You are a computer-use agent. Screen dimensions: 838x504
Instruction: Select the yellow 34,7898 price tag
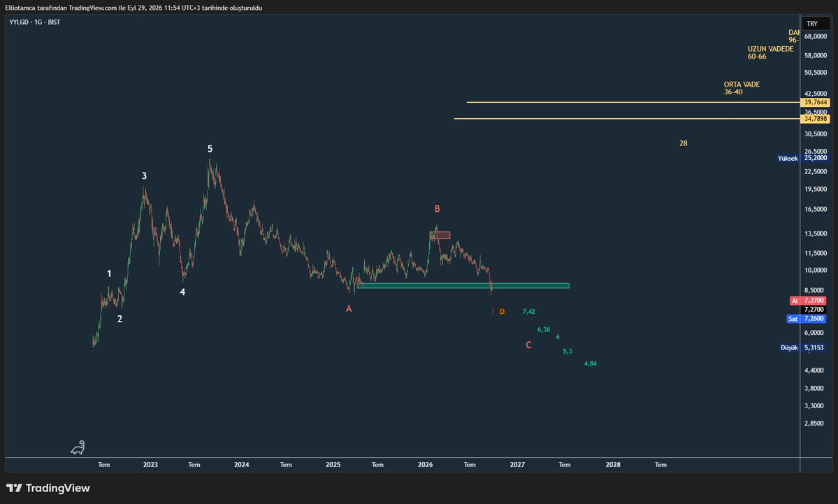click(816, 119)
